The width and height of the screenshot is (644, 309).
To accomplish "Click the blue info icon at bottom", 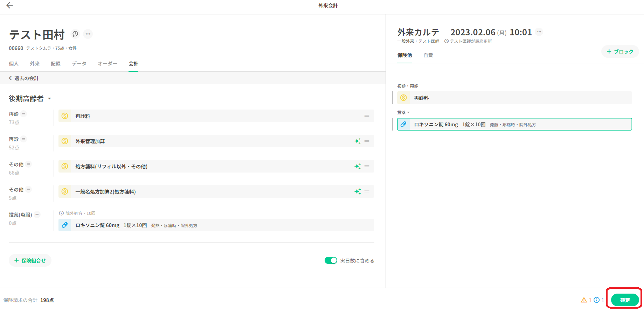I will 597,300.
